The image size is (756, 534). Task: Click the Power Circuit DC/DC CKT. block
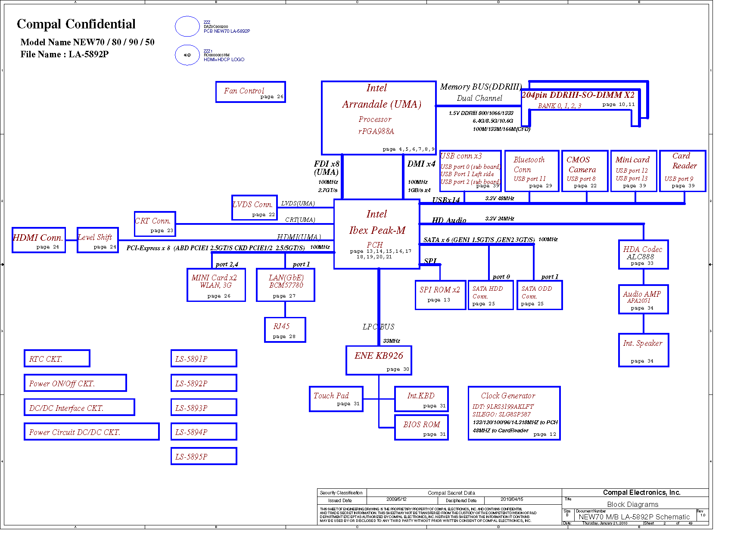pos(92,432)
